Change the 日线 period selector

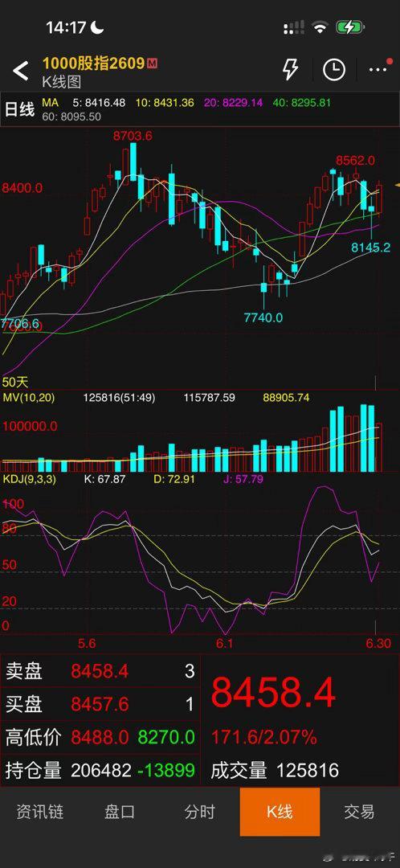coord(19,109)
